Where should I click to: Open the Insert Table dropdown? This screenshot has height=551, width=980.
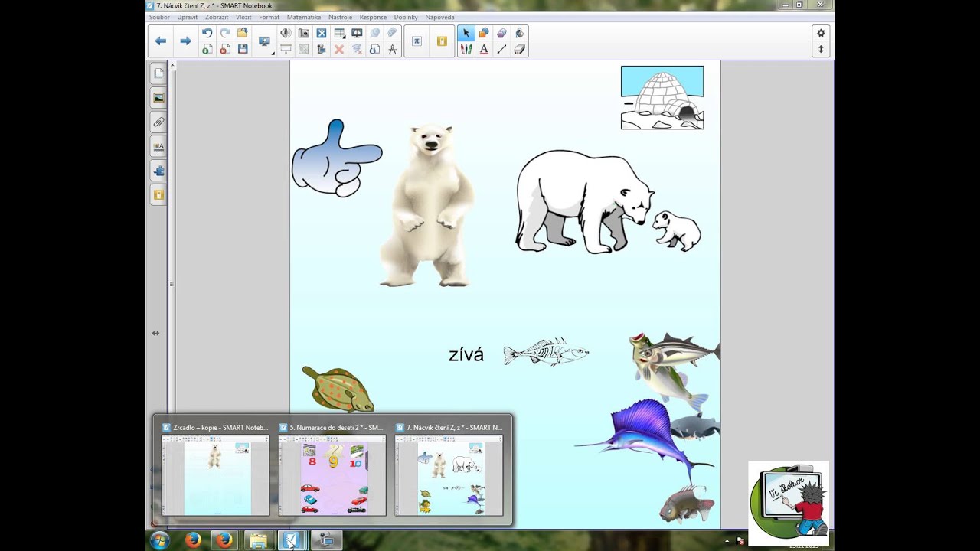340,33
